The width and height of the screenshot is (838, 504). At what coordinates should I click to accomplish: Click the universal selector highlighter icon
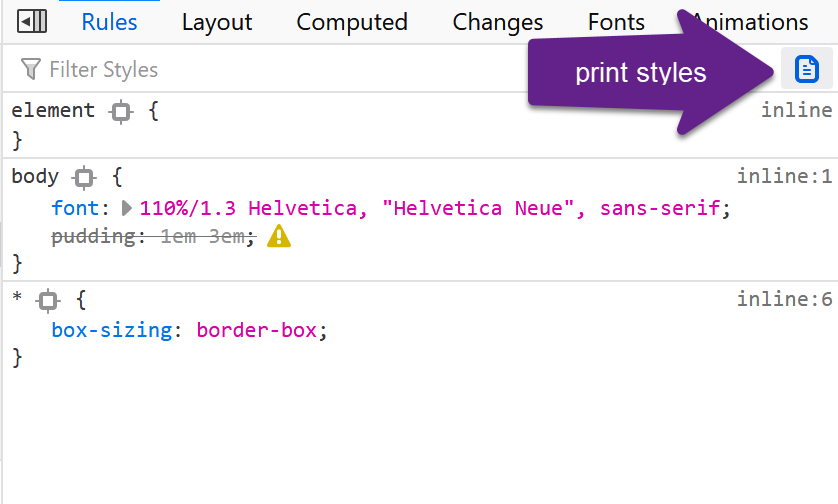48,300
